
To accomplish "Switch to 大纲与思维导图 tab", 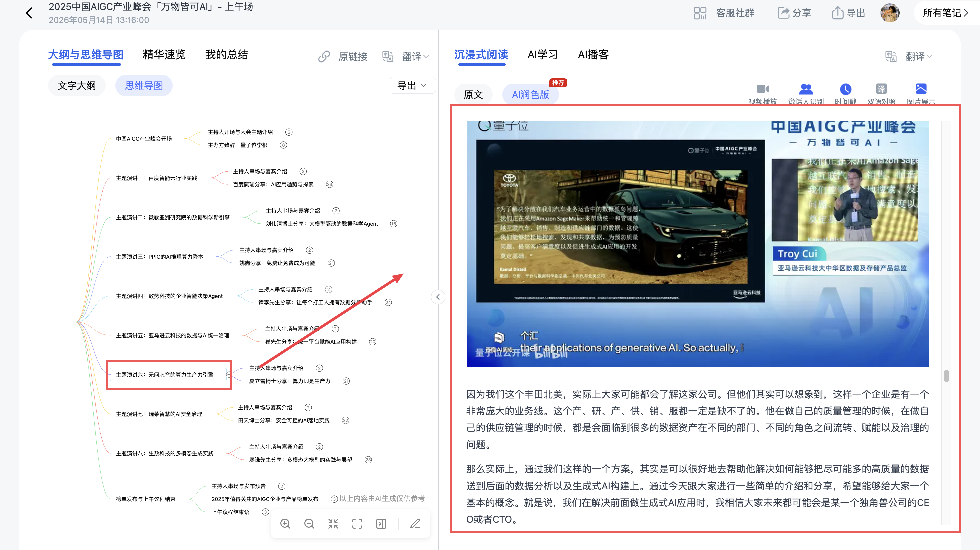I will point(86,55).
